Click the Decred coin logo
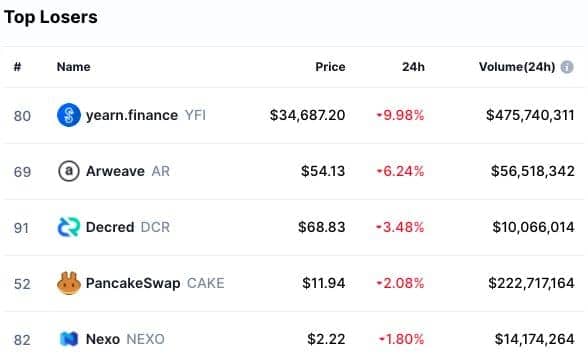 (x=69, y=227)
